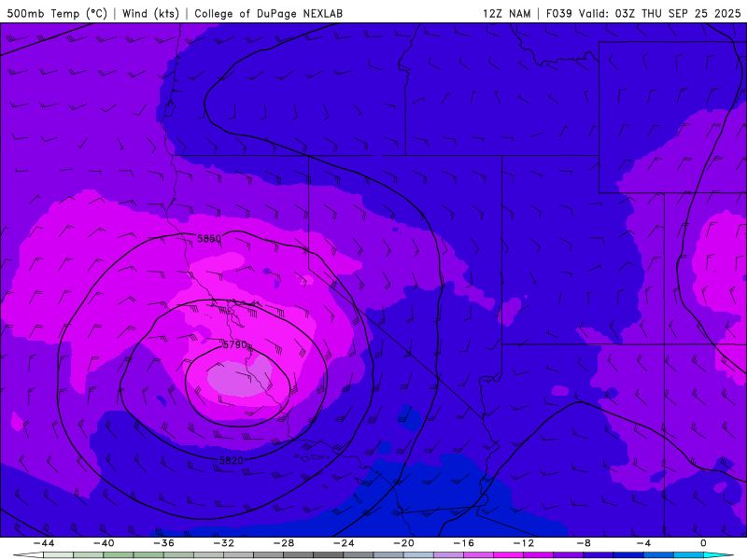Viewport: 747px width, 560px height.
Task: Click the -40 colorbar tick label
Action: (x=104, y=543)
